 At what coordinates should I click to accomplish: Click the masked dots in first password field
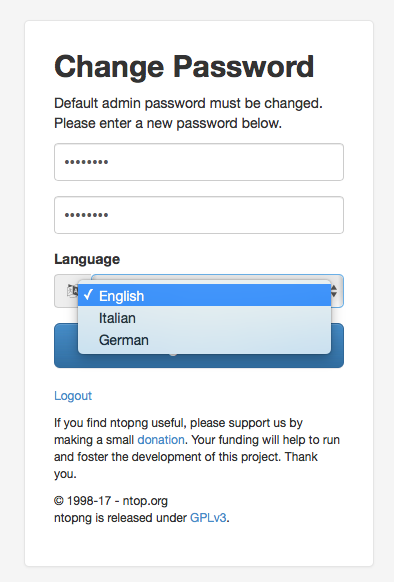[86, 162]
